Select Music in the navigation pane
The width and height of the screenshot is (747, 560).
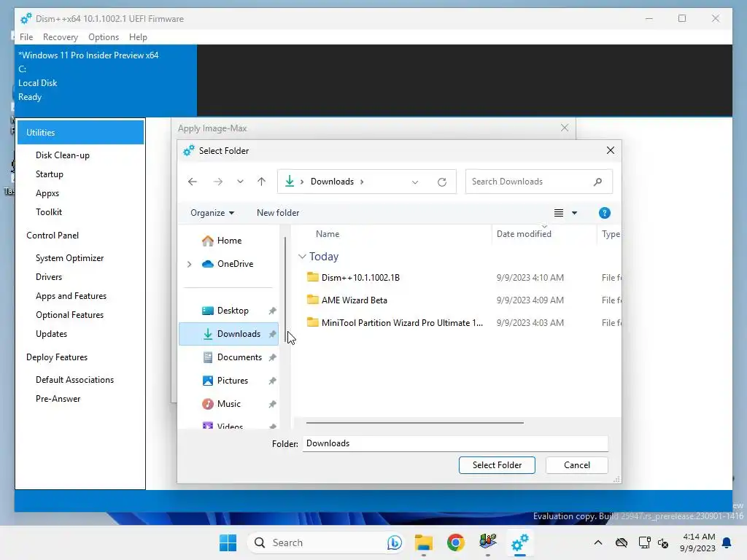pyautogui.click(x=228, y=404)
